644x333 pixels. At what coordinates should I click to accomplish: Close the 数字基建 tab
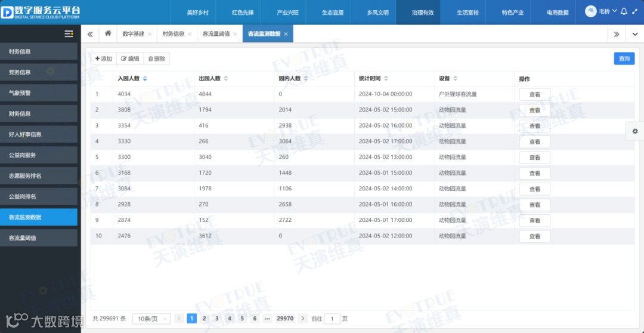point(149,34)
